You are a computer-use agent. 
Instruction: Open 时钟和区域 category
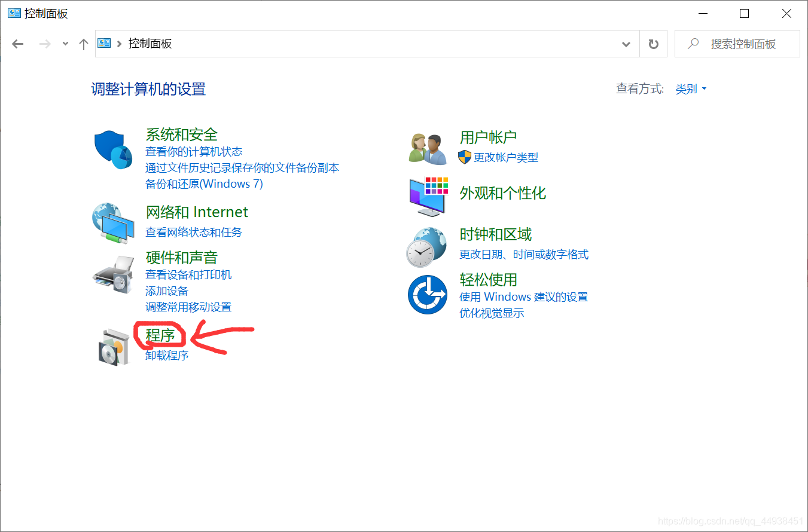(x=496, y=234)
